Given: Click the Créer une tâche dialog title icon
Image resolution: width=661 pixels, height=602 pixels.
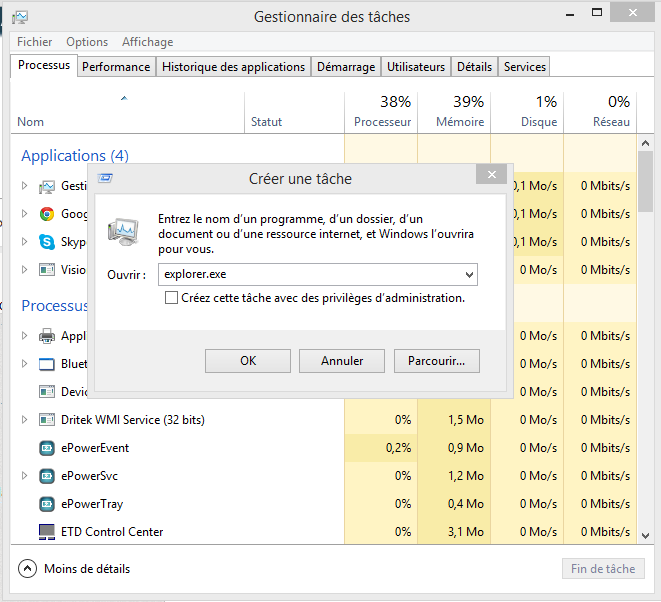Looking at the screenshot, I should click(105, 178).
